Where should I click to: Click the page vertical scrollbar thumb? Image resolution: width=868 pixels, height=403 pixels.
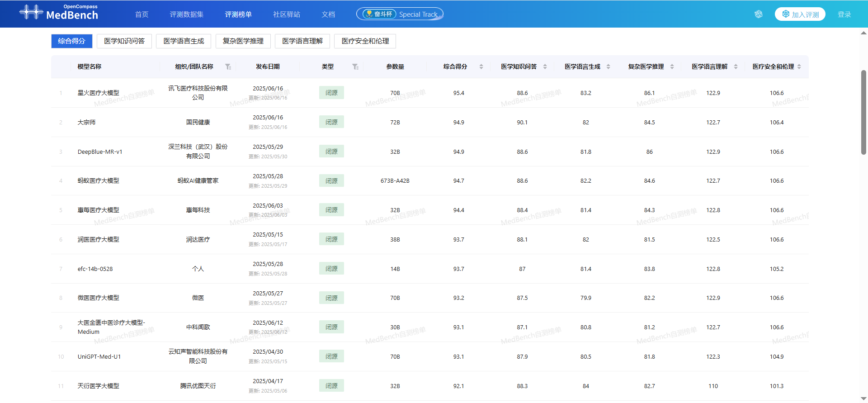click(863, 112)
